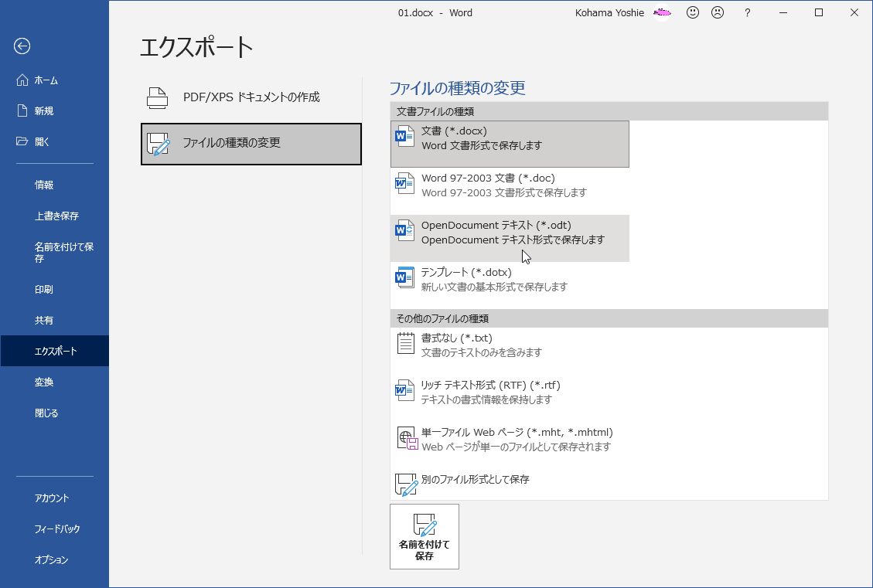Select リッチ テキスト形式 (RTF) file type
873x588 pixels.
coord(510,398)
